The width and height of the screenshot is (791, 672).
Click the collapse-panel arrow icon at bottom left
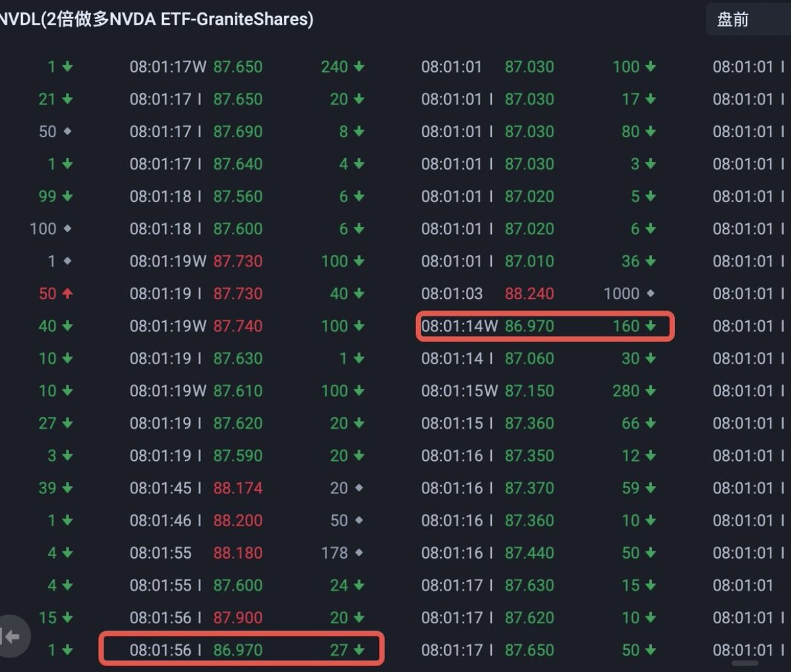pos(11,636)
